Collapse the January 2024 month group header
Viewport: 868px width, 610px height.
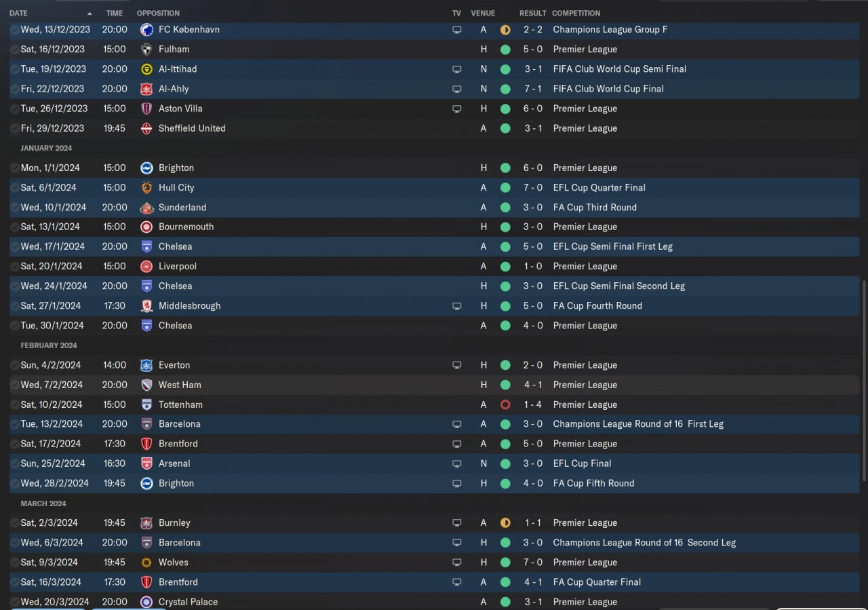click(46, 148)
